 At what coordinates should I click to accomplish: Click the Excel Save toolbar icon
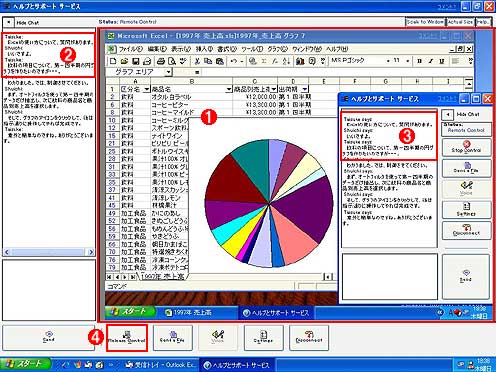coord(135,61)
